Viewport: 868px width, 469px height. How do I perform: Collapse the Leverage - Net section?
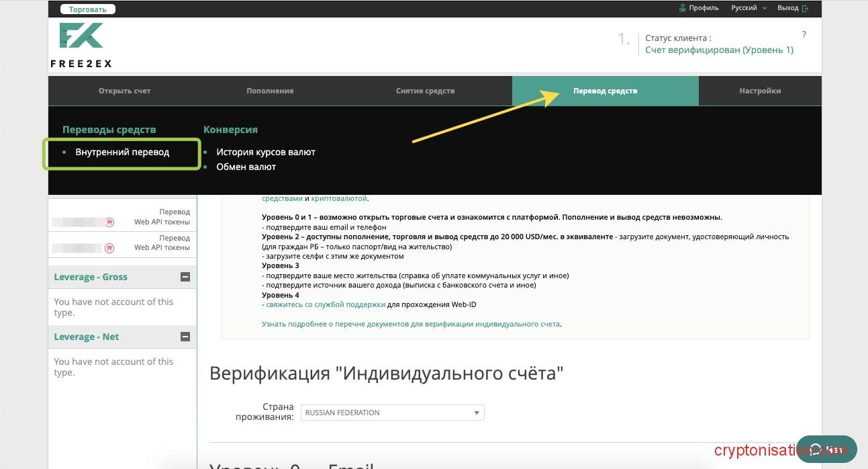(185, 337)
